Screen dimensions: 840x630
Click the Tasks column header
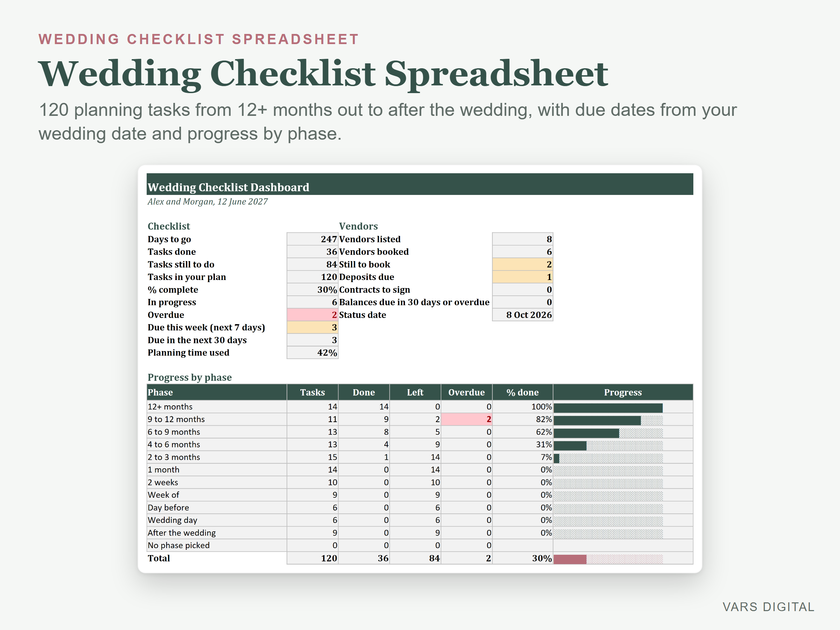313,392
